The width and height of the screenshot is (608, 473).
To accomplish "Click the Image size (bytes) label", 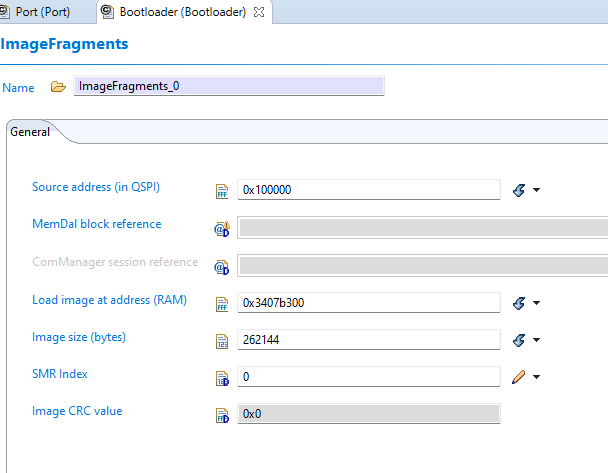I will 79,337.
